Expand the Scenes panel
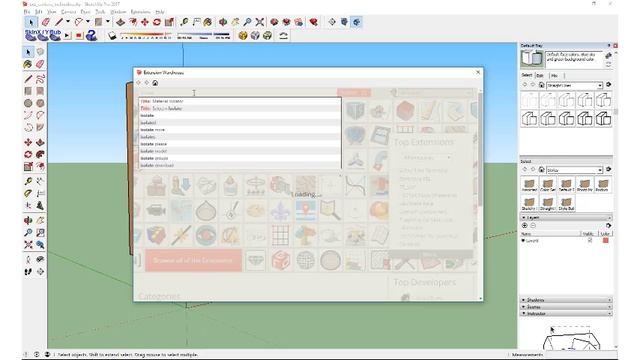This screenshot has width=640, height=360. pyautogui.click(x=566, y=307)
